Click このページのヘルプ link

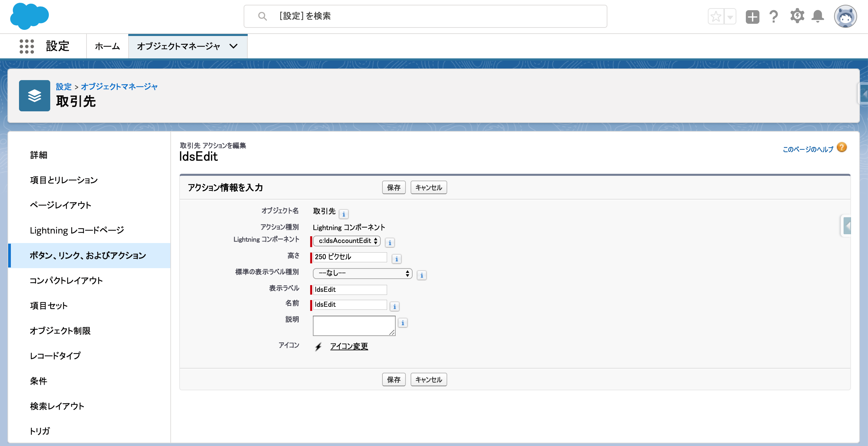coord(808,149)
